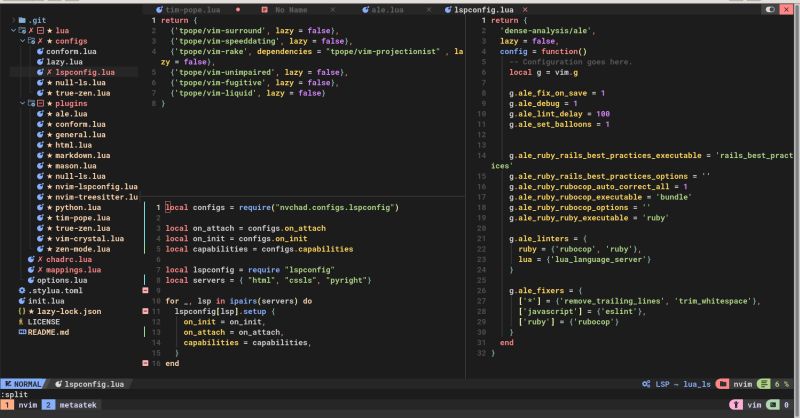
Task: Open vim-crystal.lua in file tree
Action: [x=89, y=238]
